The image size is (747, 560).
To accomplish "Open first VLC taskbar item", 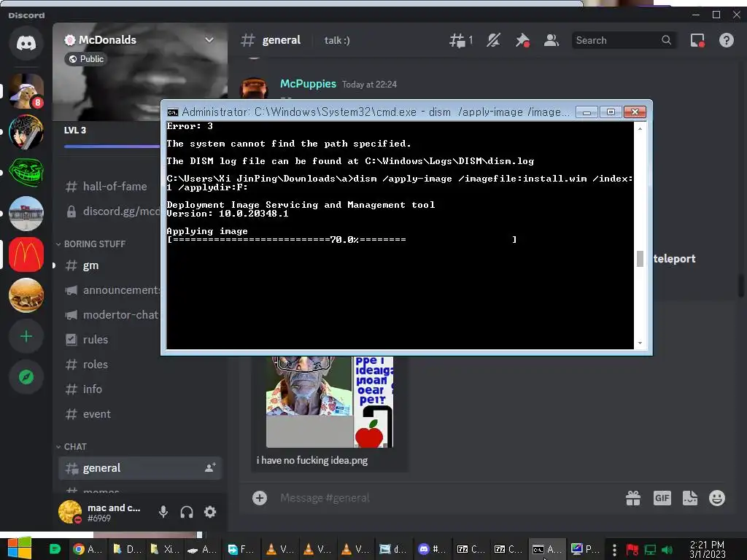I will (279, 549).
